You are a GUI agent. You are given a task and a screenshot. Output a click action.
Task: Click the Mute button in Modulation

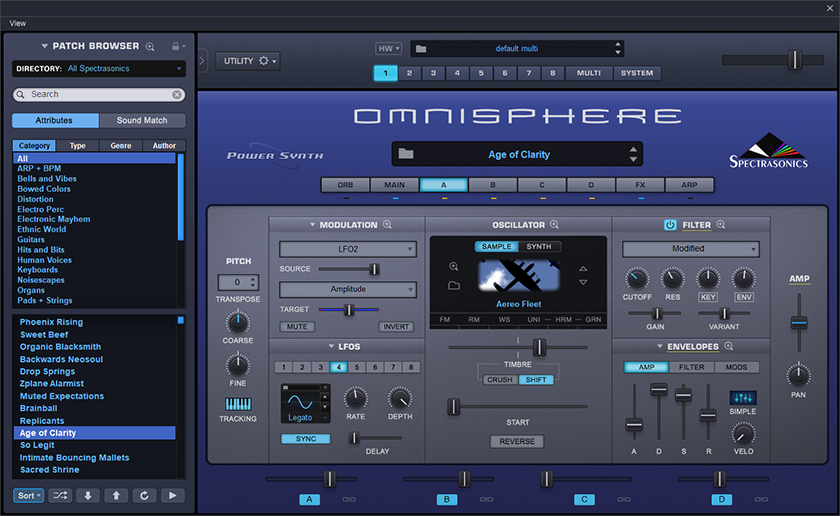coord(296,327)
